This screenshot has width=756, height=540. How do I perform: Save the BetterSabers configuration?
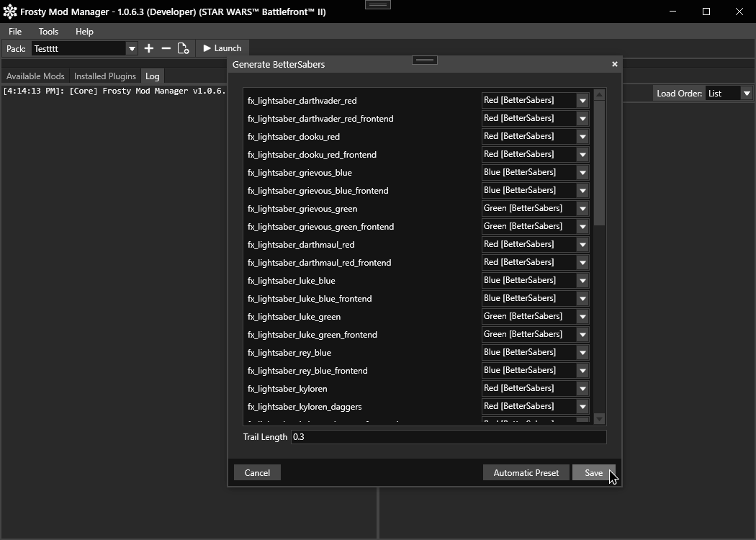pyautogui.click(x=593, y=473)
